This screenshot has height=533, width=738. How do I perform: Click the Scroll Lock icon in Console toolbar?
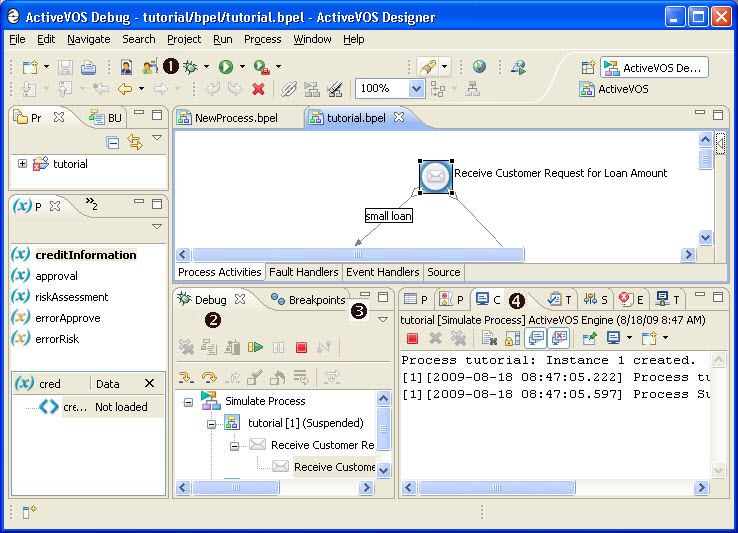512,338
